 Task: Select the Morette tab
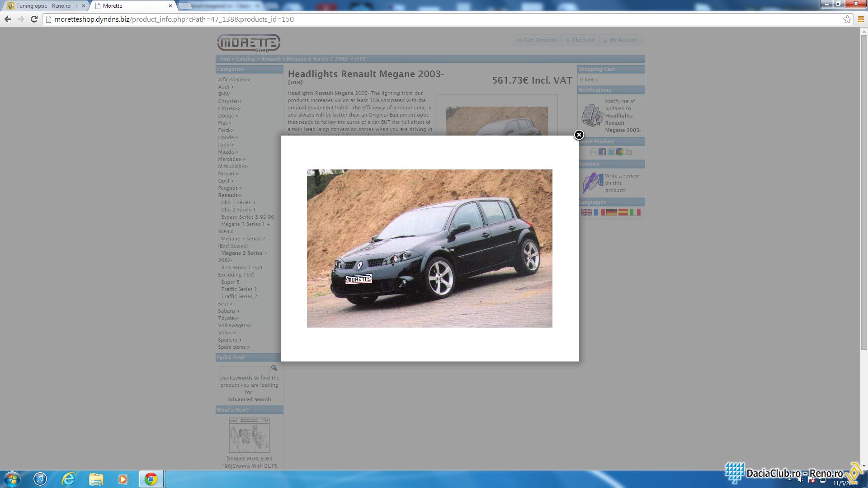coord(131,6)
